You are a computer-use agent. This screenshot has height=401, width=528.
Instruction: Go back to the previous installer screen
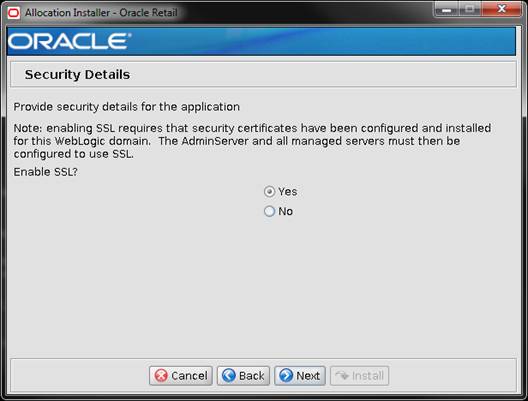243,375
